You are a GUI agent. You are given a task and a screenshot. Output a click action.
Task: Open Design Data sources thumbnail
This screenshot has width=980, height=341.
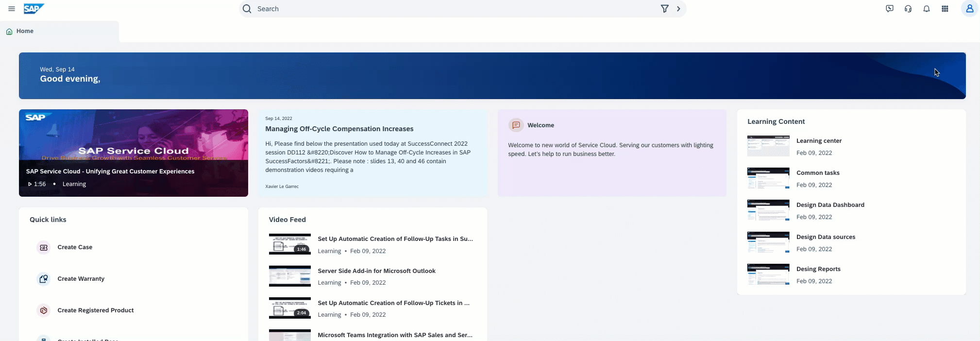pos(768,242)
